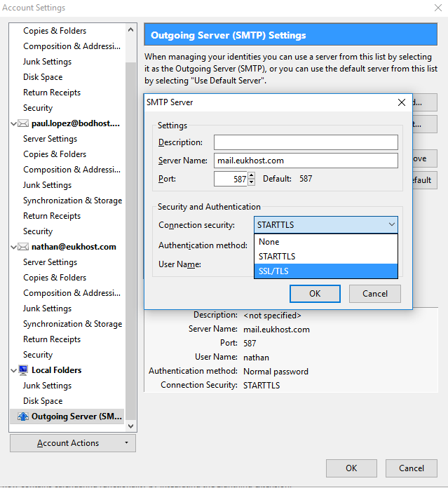Collapse the paul.lopez@bodhost account tree
The image size is (448, 488).
[x=15, y=123]
